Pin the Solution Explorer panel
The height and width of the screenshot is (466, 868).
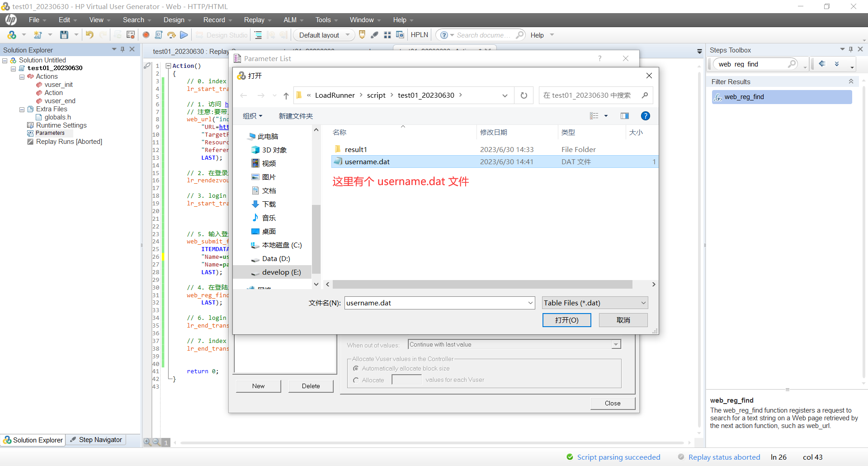pos(123,49)
